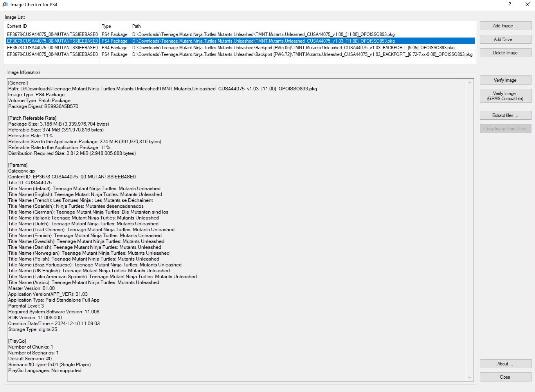This screenshot has height=392, width=535.
Task: Select the v1.00 [11.00] package row
Action: (x=240, y=34)
